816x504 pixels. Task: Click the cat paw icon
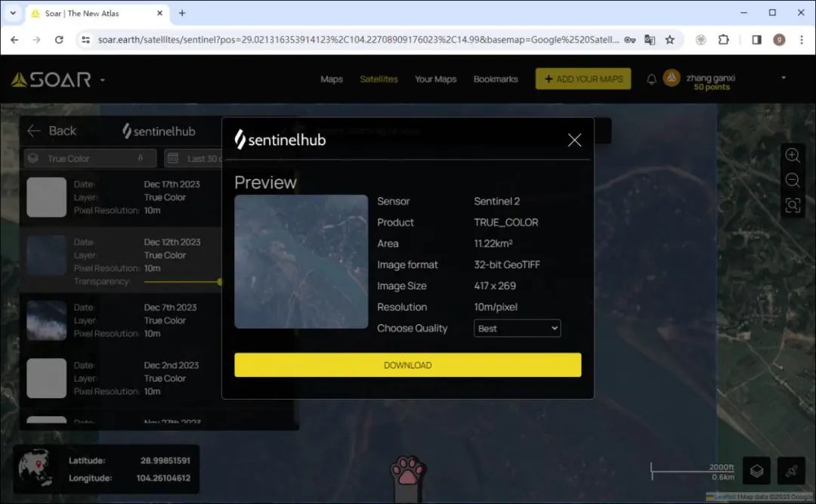pyautogui.click(x=408, y=470)
